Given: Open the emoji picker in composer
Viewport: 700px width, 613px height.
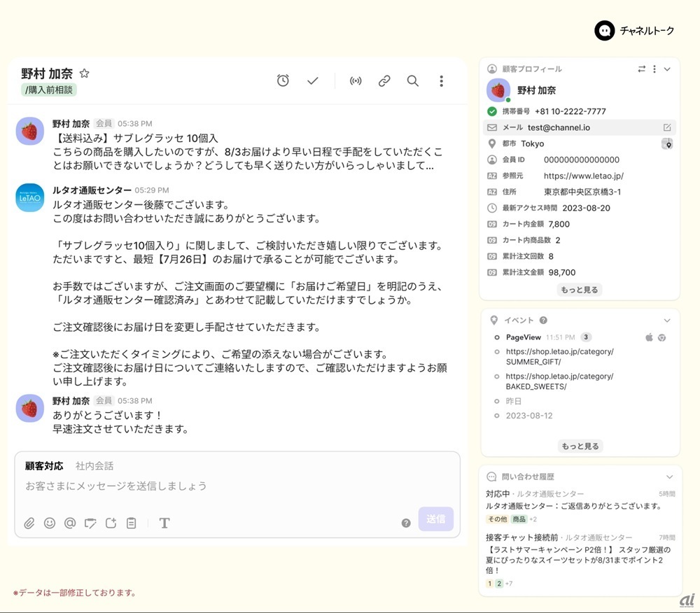Looking at the screenshot, I should 50,523.
